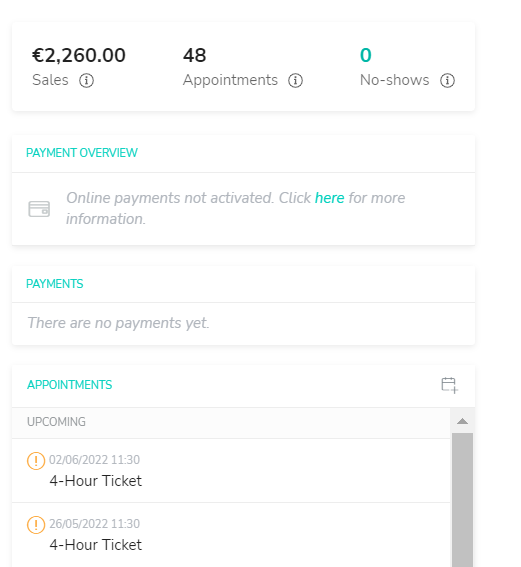The width and height of the screenshot is (521, 567).
Task: Click the scrollbar up arrow
Action: 462,421
